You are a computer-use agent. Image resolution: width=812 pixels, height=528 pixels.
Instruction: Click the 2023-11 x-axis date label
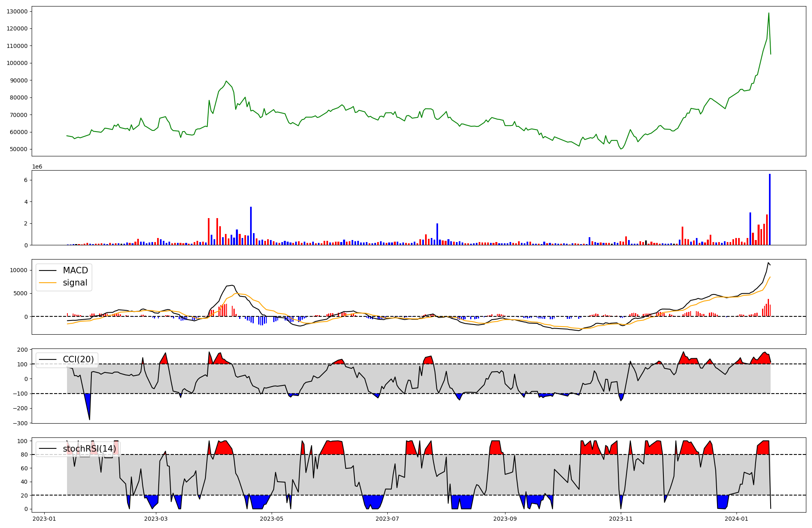[x=621, y=519]
